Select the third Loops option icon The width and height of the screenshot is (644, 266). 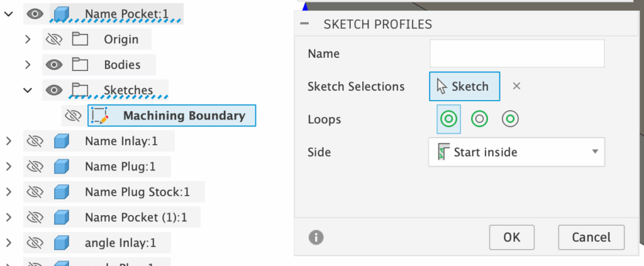click(510, 119)
